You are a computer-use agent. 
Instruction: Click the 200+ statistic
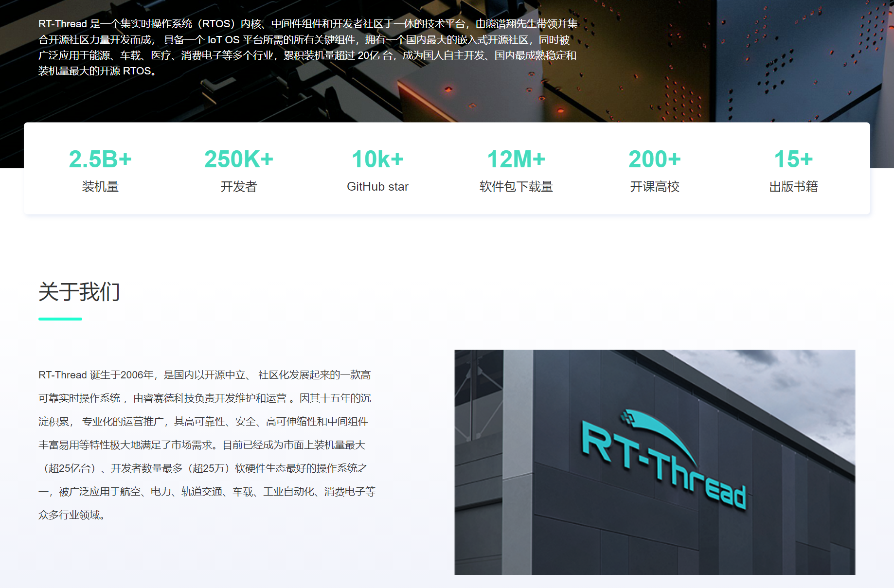pyautogui.click(x=655, y=159)
